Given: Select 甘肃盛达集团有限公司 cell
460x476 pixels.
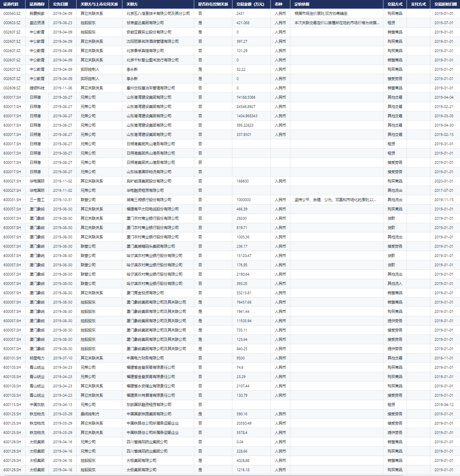Looking at the screenshot, I should coord(145,23).
